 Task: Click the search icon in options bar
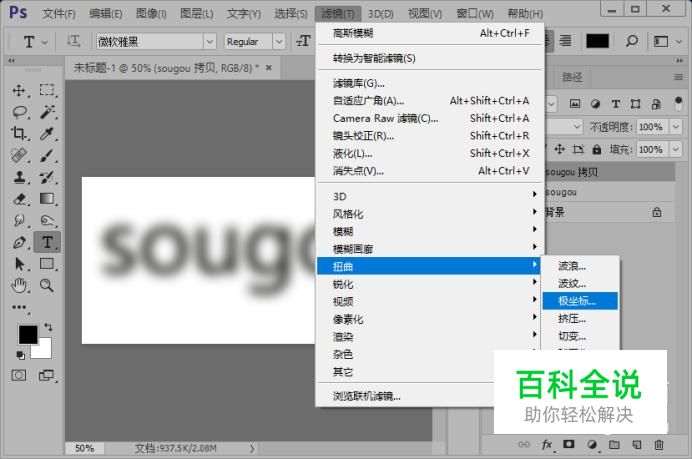632,41
